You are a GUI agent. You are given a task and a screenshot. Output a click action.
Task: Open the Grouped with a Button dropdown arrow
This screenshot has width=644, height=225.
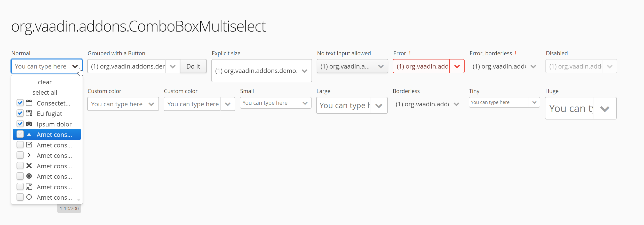[x=173, y=66]
